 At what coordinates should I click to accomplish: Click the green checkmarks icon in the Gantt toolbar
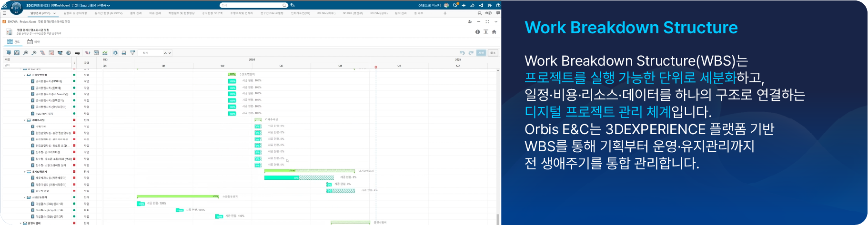(105, 53)
